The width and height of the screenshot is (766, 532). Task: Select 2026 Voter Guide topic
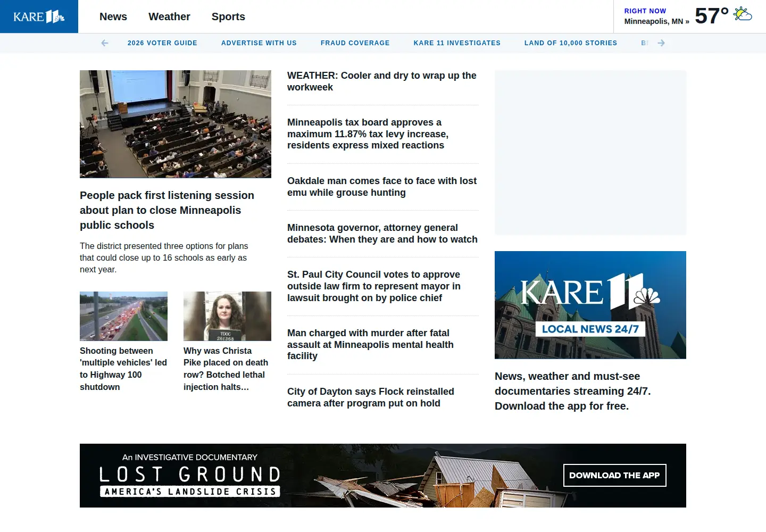coord(162,43)
